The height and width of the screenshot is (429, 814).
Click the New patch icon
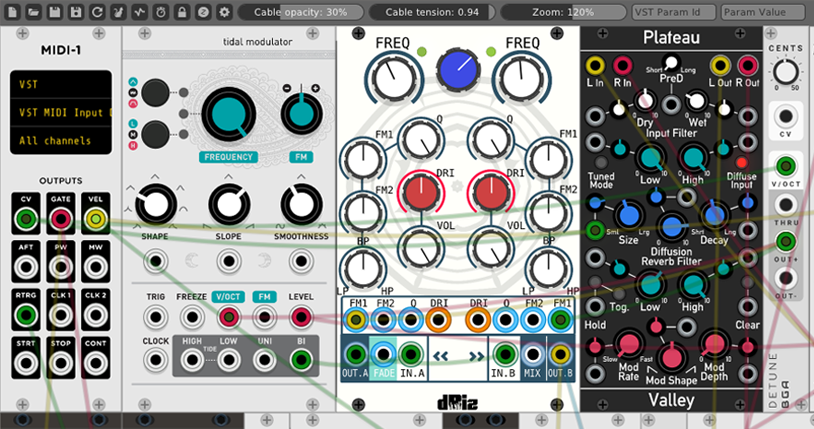[12, 12]
